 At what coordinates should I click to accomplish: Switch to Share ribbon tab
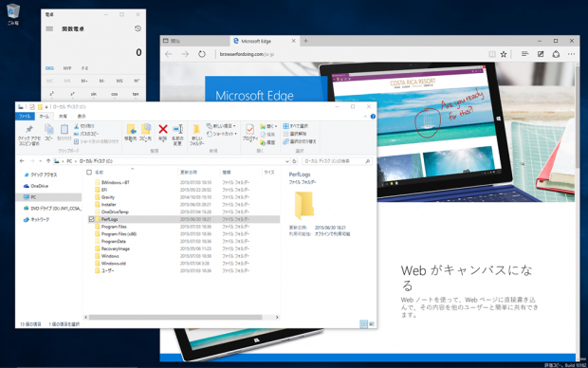point(63,117)
